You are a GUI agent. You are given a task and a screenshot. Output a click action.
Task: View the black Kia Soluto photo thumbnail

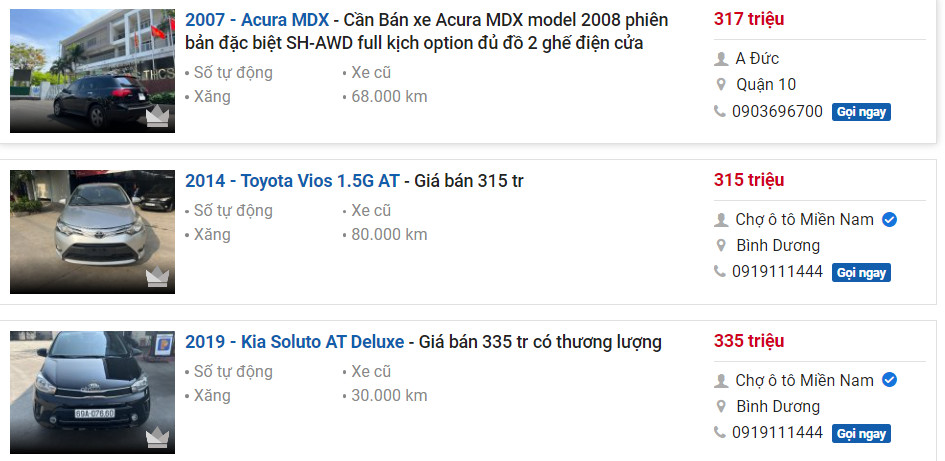[x=92, y=393]
